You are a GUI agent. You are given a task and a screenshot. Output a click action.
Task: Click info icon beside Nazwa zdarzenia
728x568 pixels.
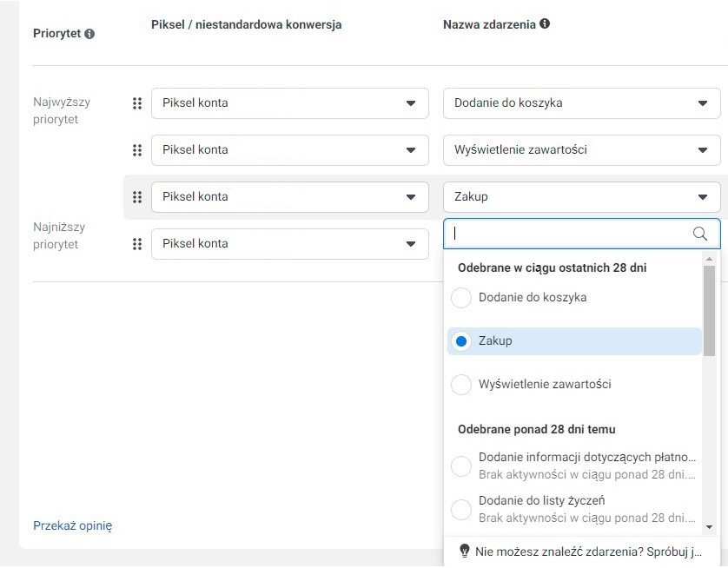pyautogui.click(x=545, y=23)
